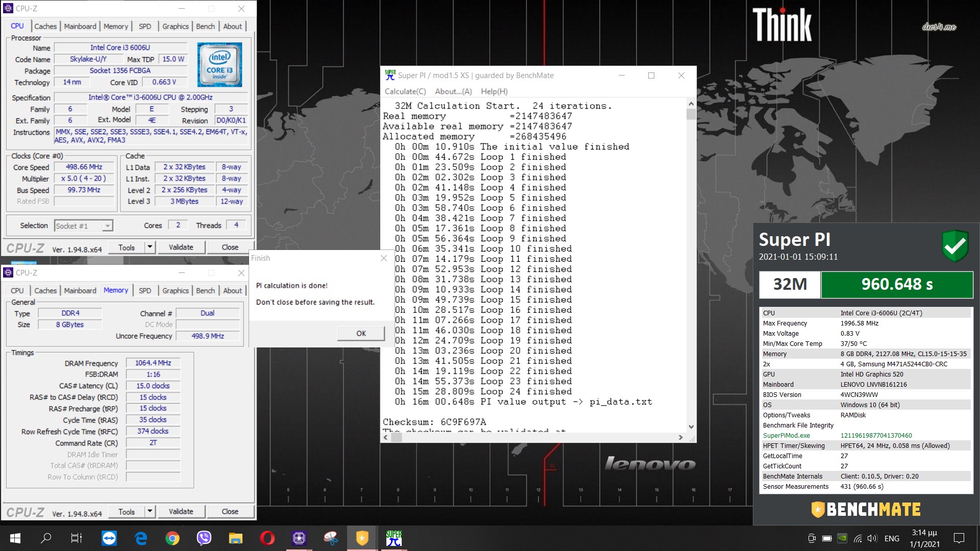980x551 pixels.
Task: Click the DRAM Frequency 1064.4 MHz field
Action: point(153,363)
